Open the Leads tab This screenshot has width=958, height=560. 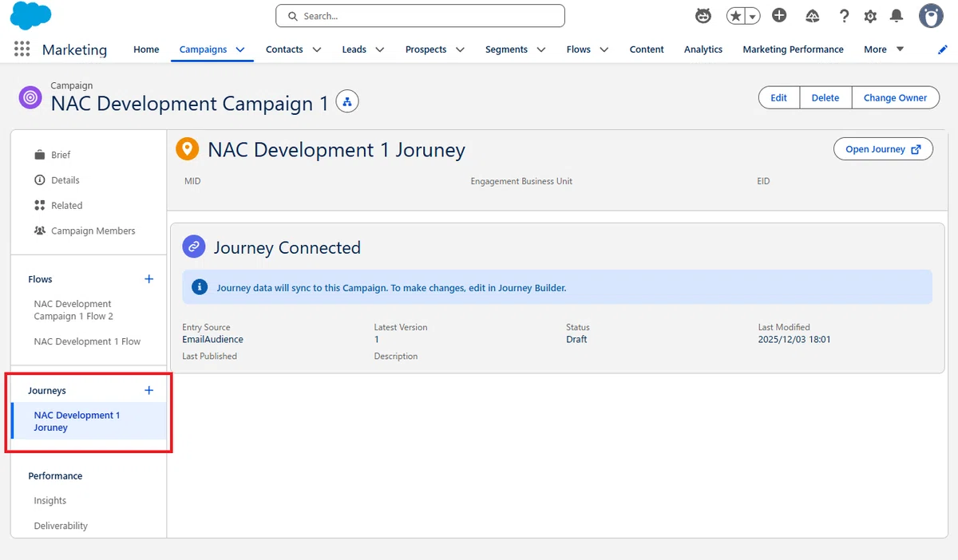(354, 49)
